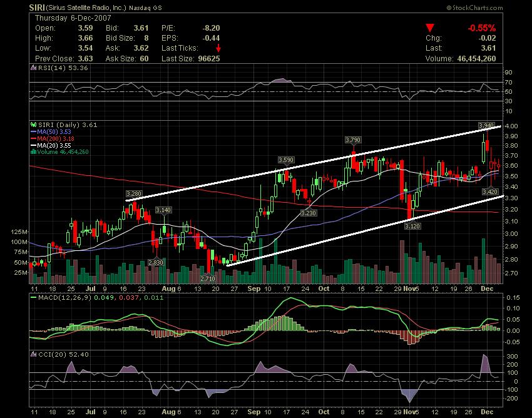Click the CCI(20) 52.40 label
This screenshot has height=418, width=532.
pos(63,354)
